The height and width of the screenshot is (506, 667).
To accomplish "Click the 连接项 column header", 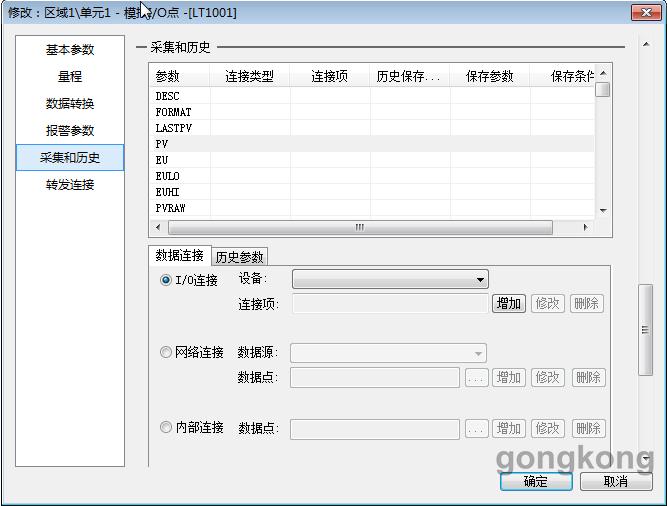I will [x=330, y=77].
